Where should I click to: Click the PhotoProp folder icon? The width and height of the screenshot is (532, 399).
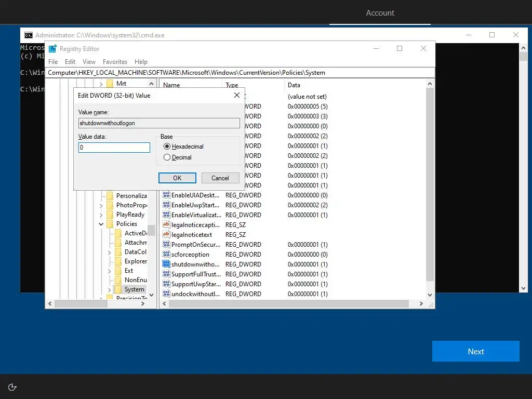110,205
